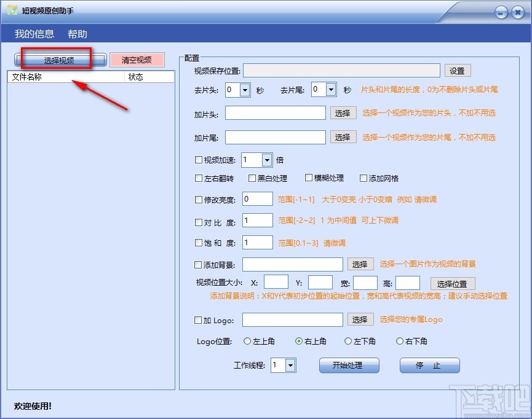532x419 pixels.
Task: Click the app logo icon in title bar
Action: [x=12, y=10]
